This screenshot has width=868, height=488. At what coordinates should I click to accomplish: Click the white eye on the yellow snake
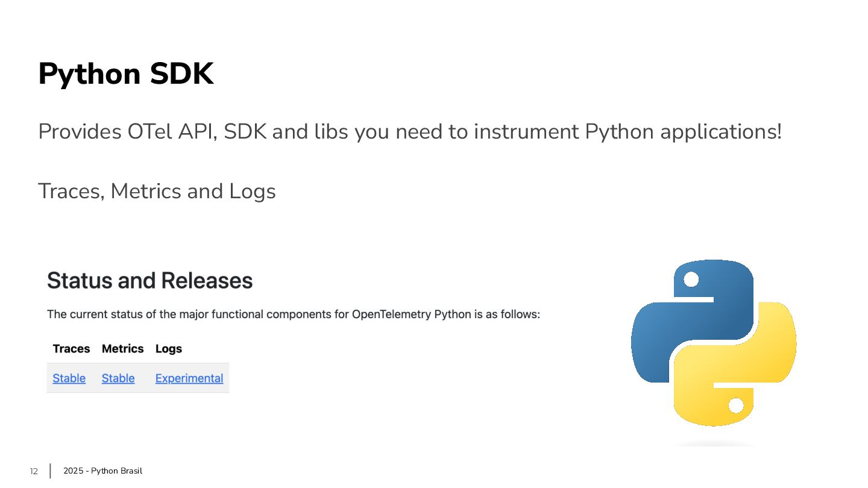(736, 405)
